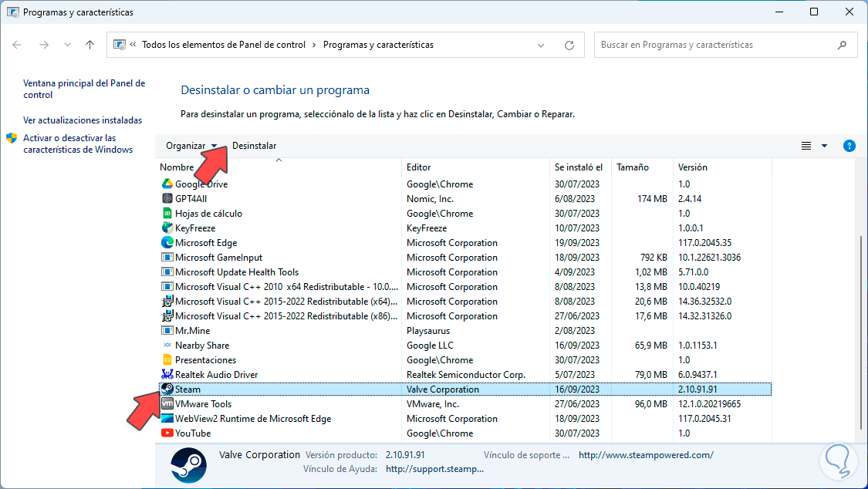Select the Microsoft GameInput name
The image size is (868, 489).
(218, 257)
